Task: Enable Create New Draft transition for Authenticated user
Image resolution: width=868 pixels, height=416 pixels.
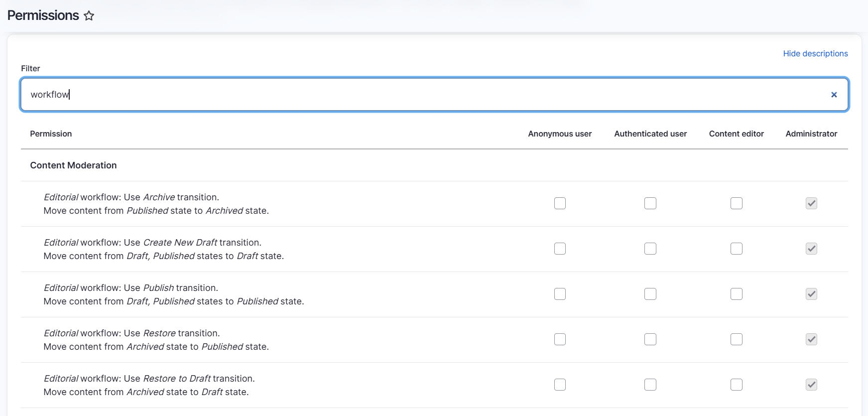Action: pos(650,249)
